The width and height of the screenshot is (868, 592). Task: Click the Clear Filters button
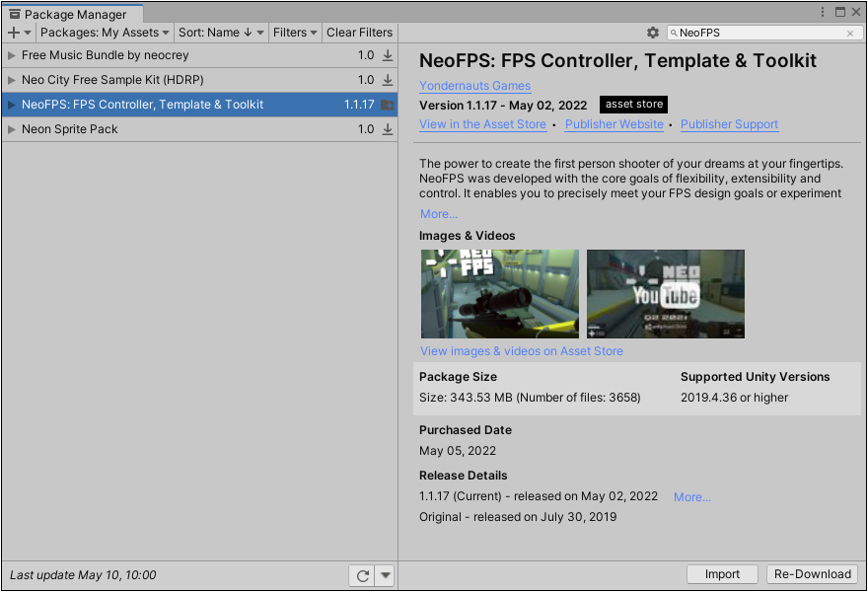click(x=359, y=33)
